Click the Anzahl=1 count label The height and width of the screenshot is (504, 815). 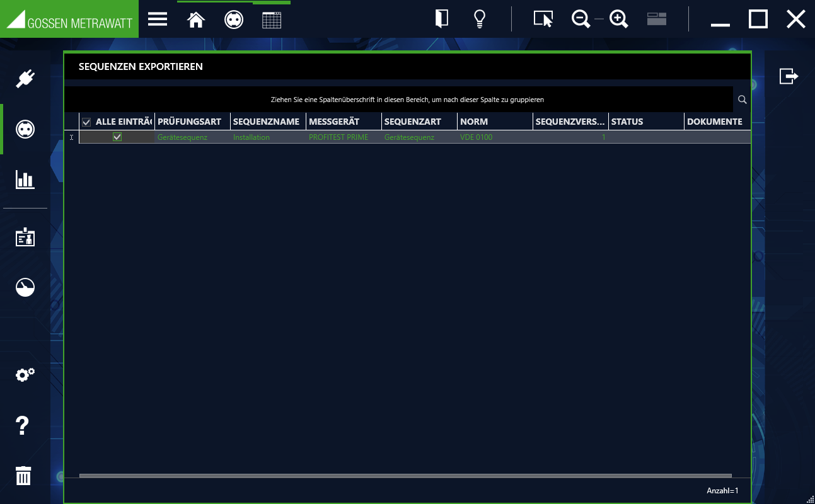point(722,491)
